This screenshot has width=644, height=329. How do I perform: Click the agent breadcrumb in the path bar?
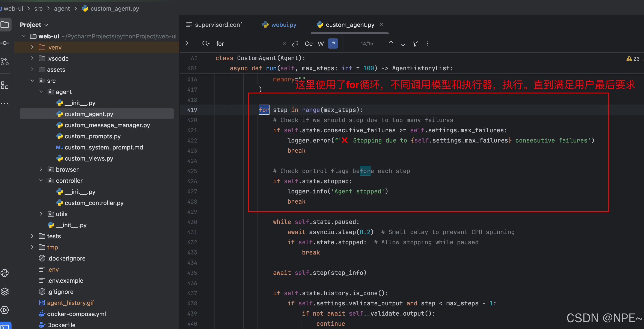(62, 9)
